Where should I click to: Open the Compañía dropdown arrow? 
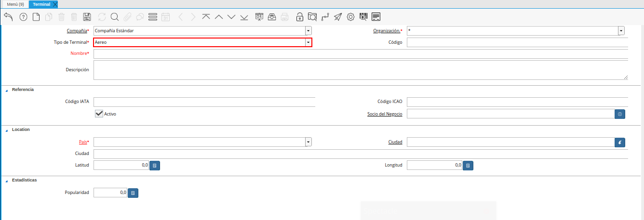[309, 31]
